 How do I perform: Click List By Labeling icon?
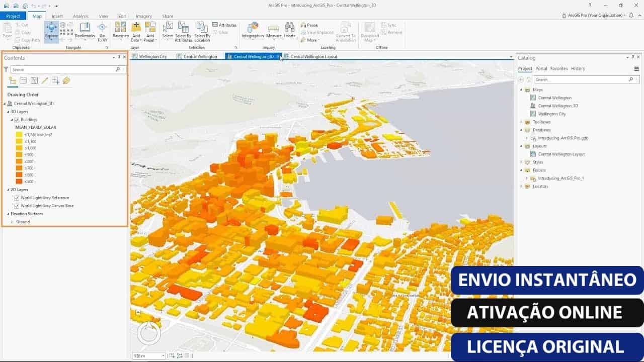66,80
